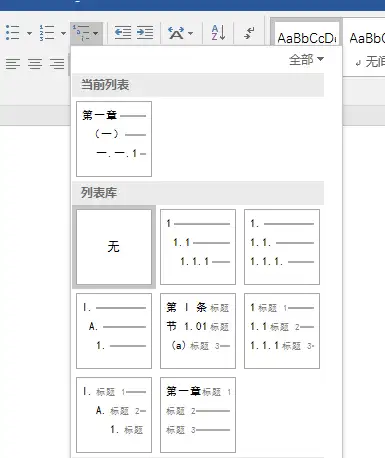
Task: Click the numbered list icon
Action: tap(47, 33)
